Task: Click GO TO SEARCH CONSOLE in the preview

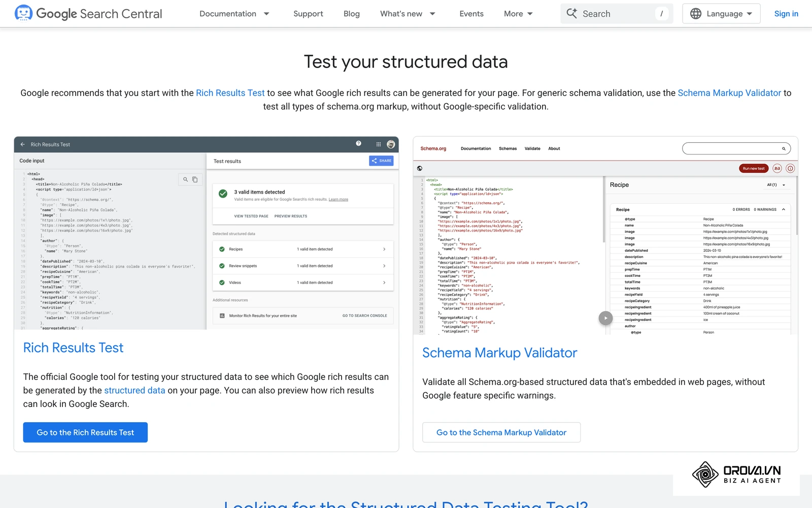Action: pos(364,316)
